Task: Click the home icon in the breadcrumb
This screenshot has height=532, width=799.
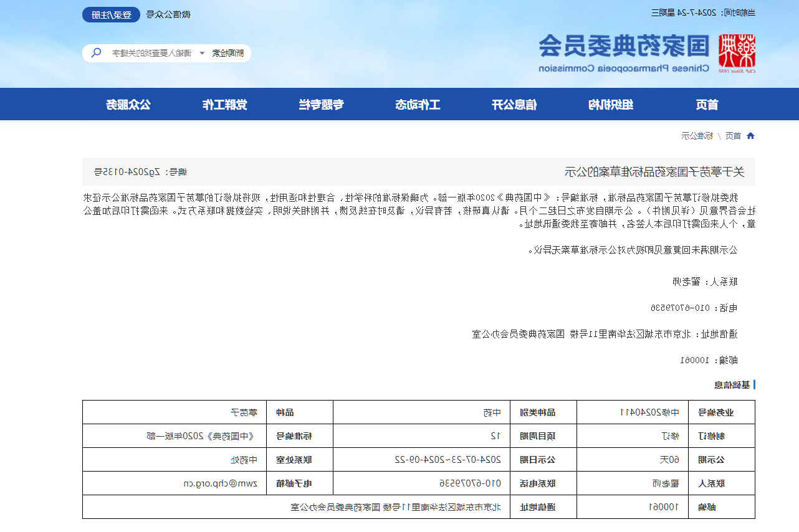Action: [750, 136]
